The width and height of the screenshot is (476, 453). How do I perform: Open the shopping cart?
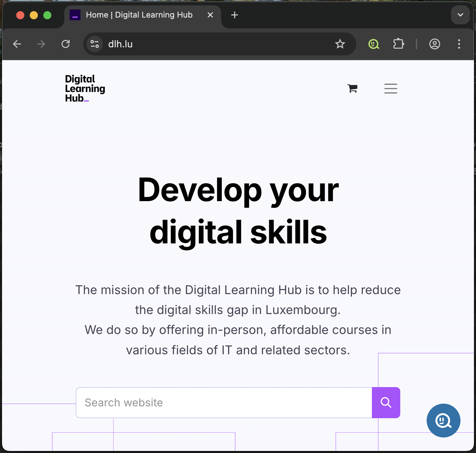click(352, 89)
